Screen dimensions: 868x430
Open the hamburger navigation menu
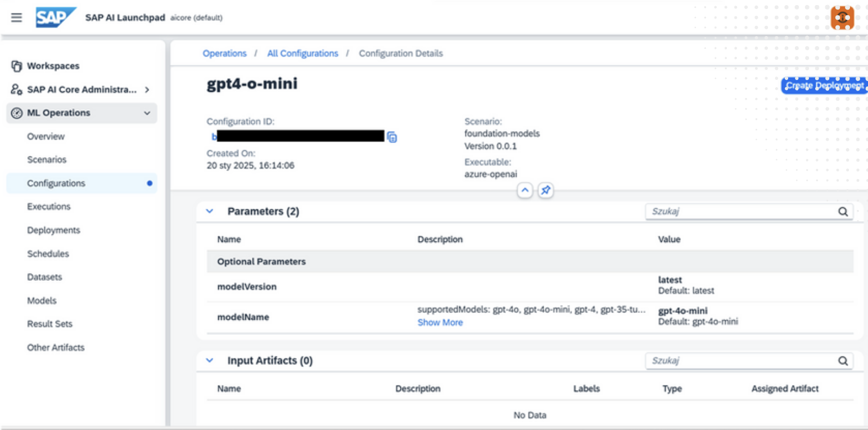[17, 17]
